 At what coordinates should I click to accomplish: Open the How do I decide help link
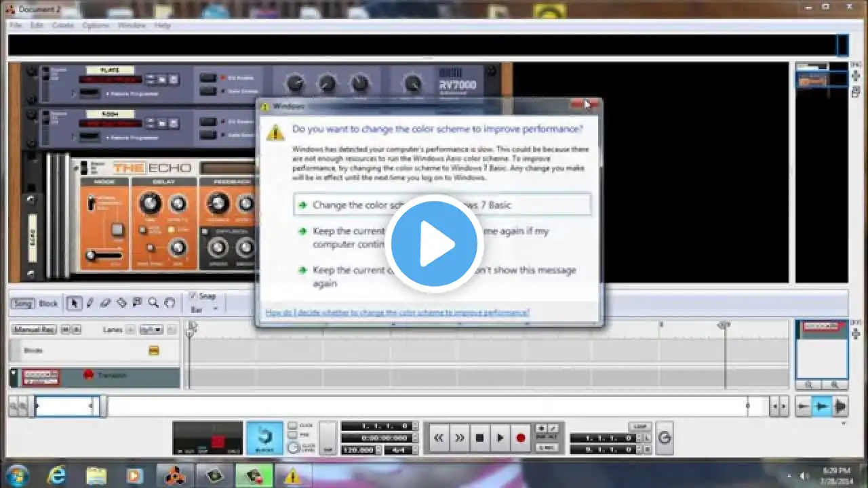397,312
